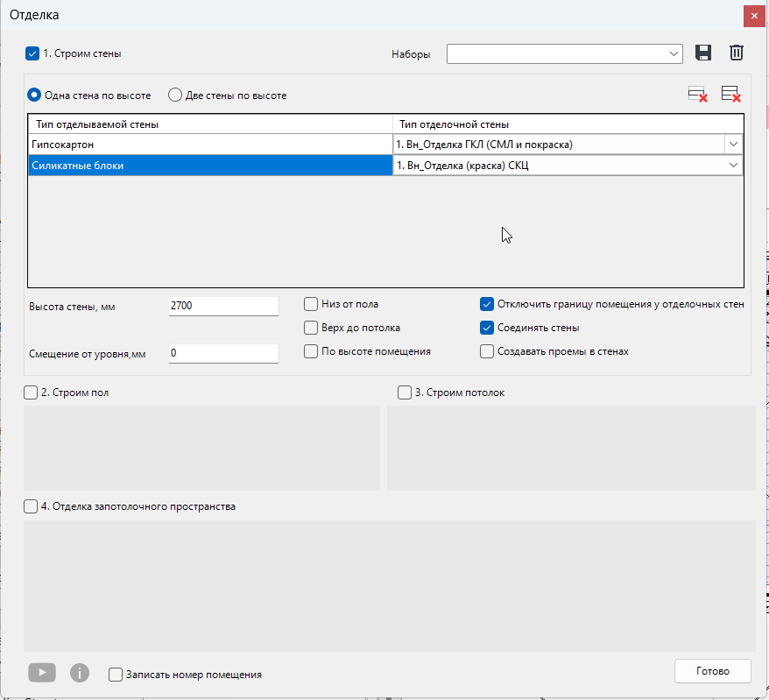769x700 pixels.
Task: Tick the 'Создавать проемы в стенах' checkbox
Action: point(487,351)
